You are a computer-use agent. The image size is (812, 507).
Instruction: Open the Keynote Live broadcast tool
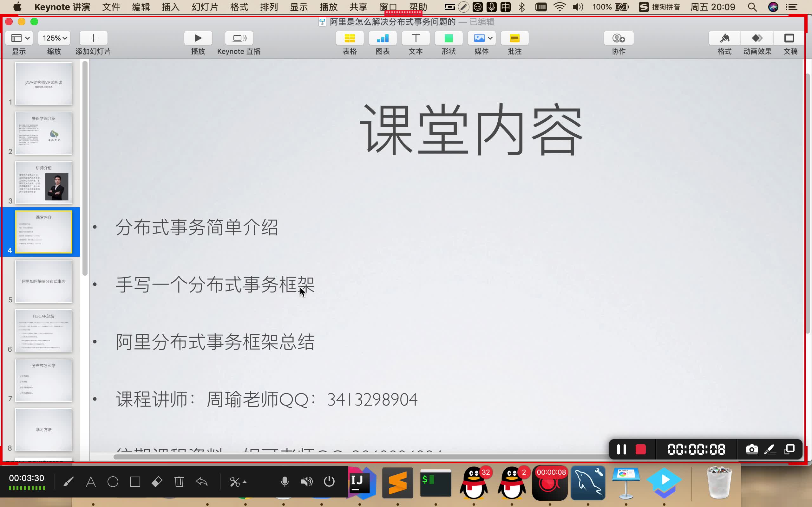[239, 38]
